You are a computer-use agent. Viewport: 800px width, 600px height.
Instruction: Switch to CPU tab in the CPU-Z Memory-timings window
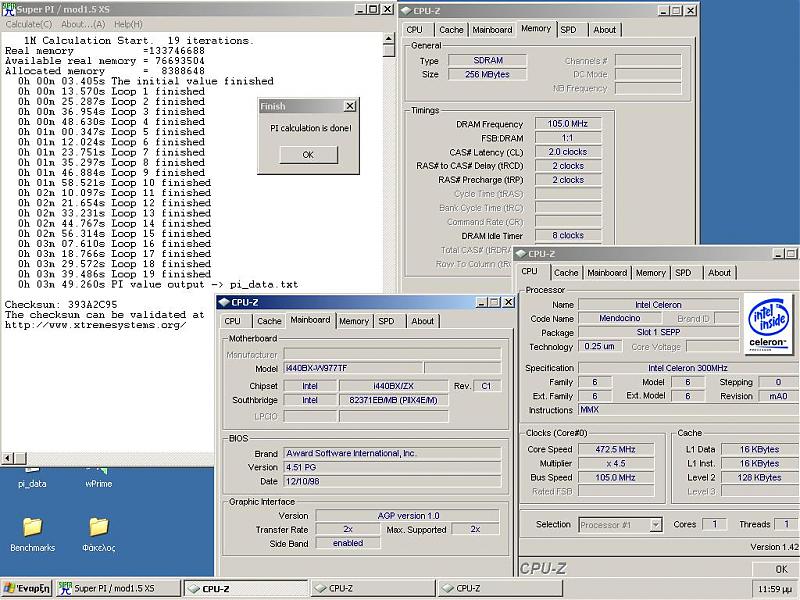414,30
